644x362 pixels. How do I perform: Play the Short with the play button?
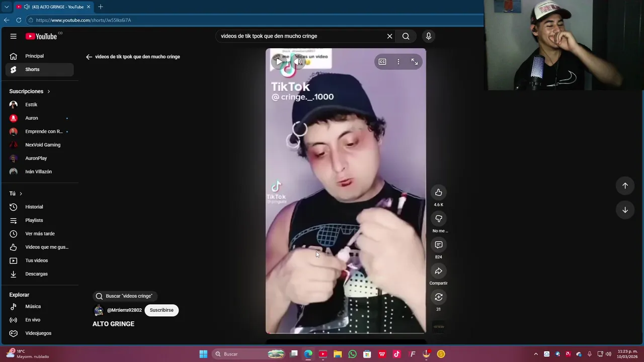click(278, 62)
